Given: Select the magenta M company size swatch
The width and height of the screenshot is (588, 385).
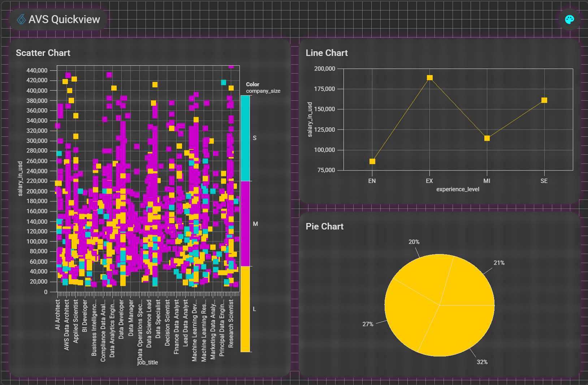Looking at the screenshot, I should coord(246,224).
